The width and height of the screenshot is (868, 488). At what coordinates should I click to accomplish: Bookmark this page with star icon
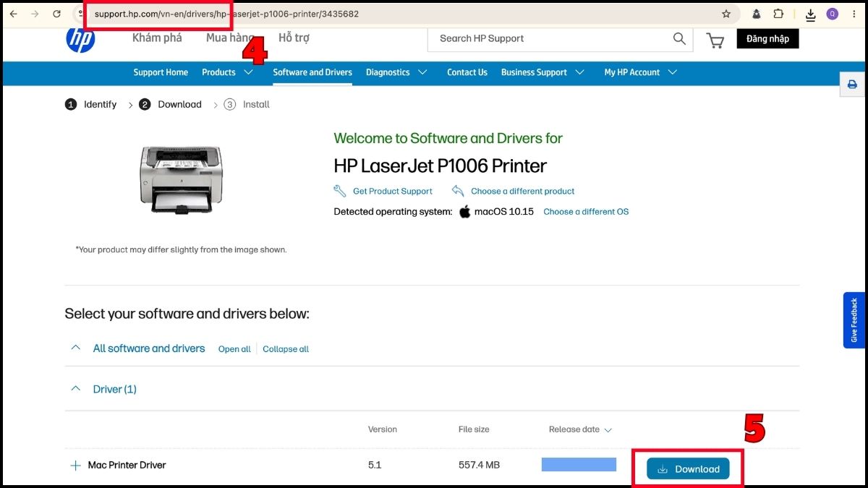point(726,14)
